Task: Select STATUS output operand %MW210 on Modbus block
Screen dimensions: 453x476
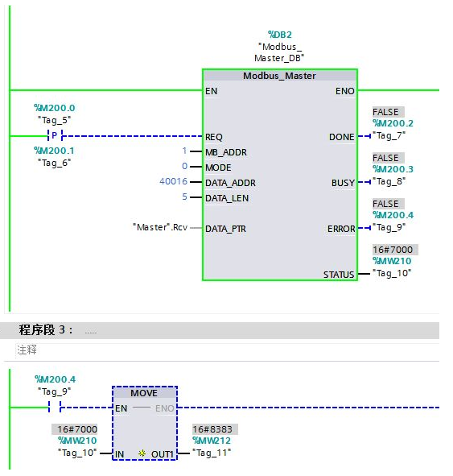Action: click(x=392, y=261)
